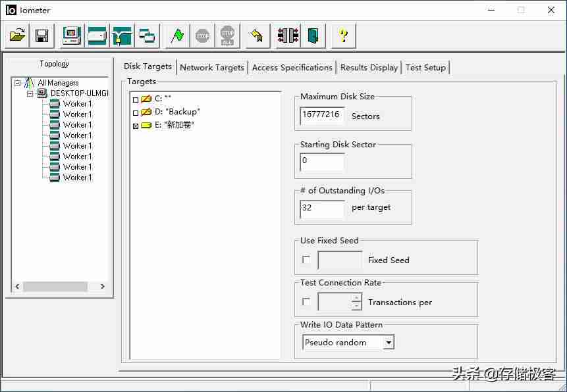Save the test configuration file
This screenshot has height=392, width=567.
pyautogui.click(x=41, y=36)
